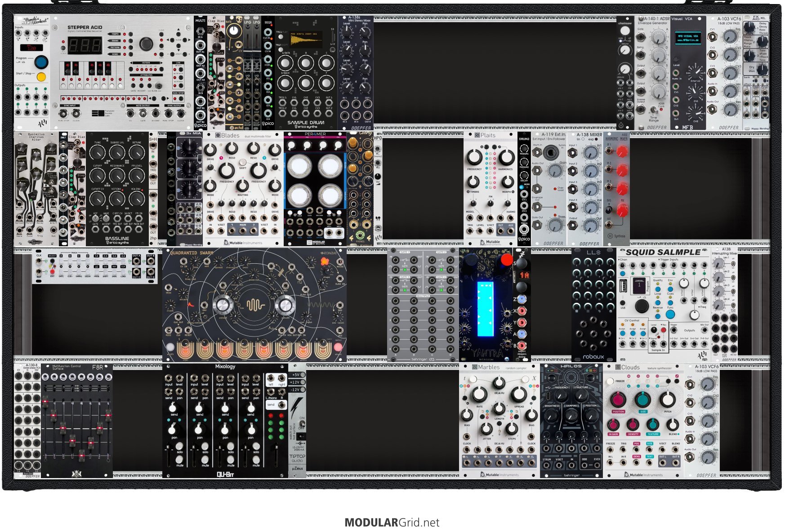Click the PER4MER module title

[x=315, y=134]
